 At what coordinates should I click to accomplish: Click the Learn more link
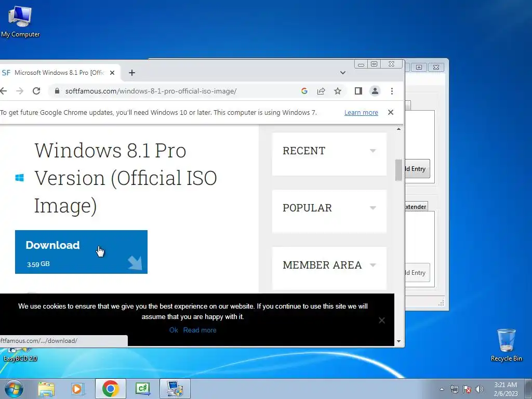pyautogui.click(x=361, y=113)
